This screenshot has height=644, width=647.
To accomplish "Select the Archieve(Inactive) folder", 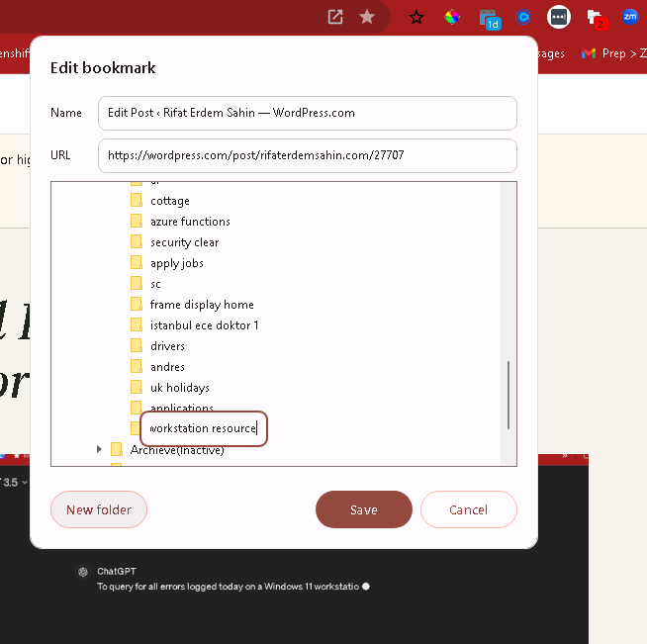I will 177,450.
